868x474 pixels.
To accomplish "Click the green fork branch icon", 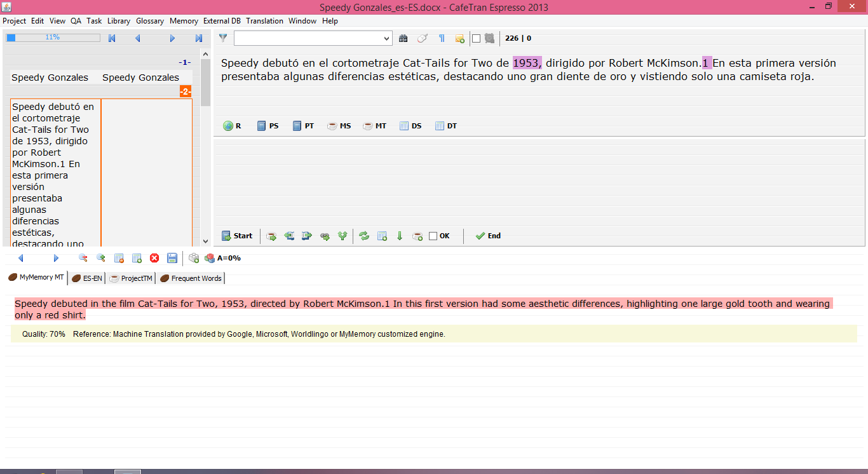I will pos(342,236).
